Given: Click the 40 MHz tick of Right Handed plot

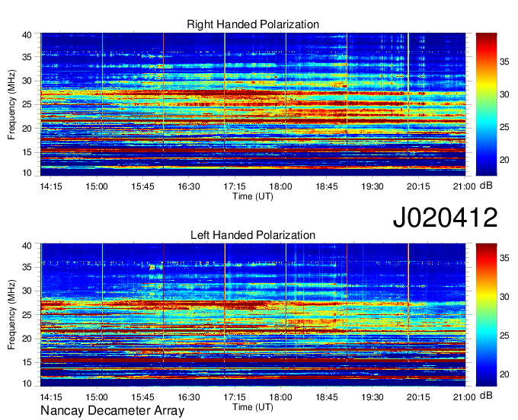Looking at the screenshot, I should point(27,35).
